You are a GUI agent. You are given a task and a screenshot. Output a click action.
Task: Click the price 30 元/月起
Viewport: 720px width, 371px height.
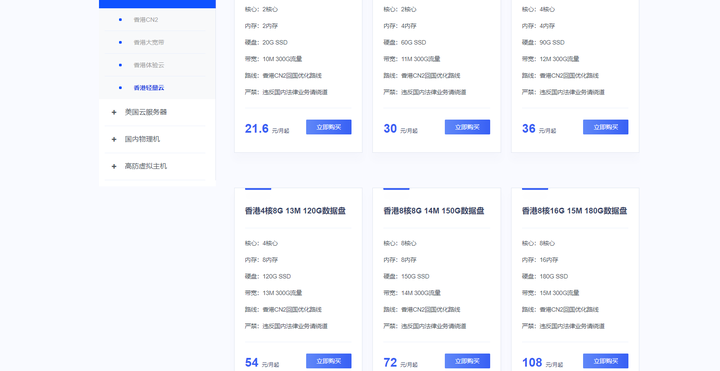pos(400,129)
